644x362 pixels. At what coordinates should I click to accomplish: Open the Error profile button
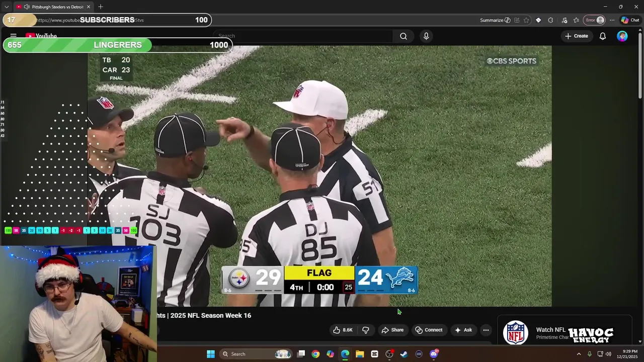click(x=594, y=20)
